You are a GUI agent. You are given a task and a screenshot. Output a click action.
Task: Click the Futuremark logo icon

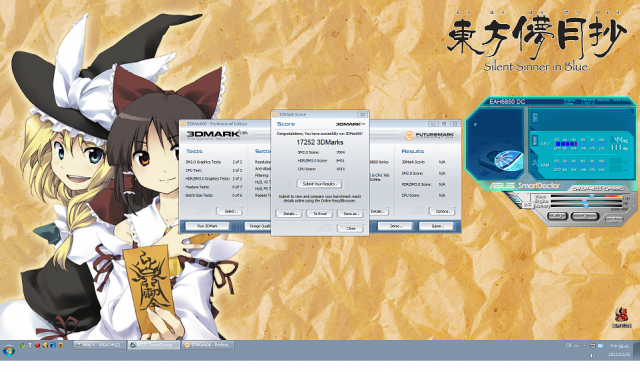click(409, 135)
